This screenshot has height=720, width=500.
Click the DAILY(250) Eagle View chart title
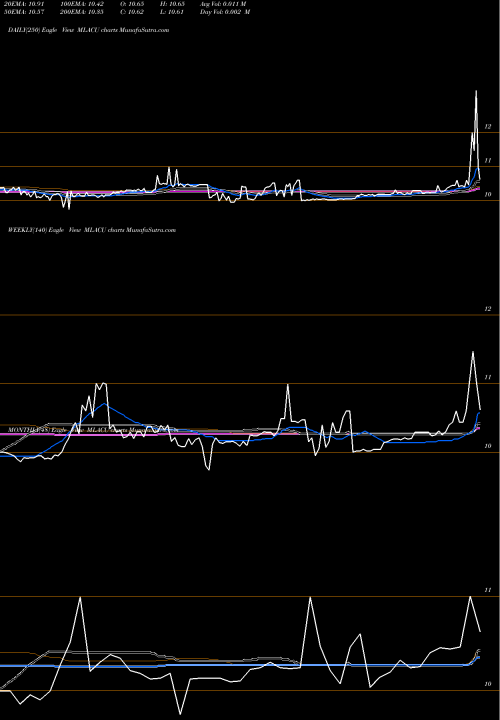tap(89, 30)
